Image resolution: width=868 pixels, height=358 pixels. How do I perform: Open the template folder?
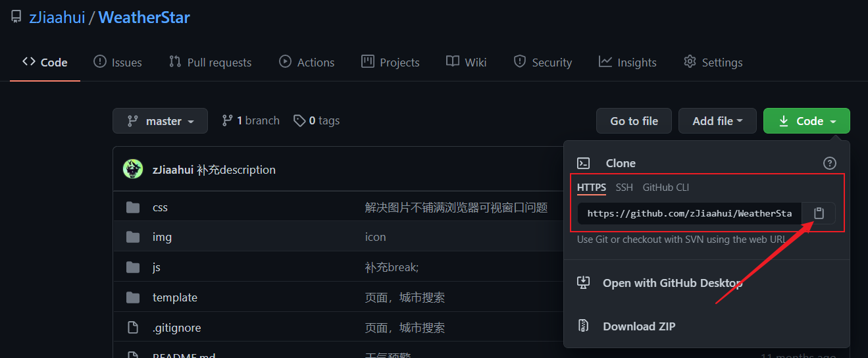[x=175, y=297]
